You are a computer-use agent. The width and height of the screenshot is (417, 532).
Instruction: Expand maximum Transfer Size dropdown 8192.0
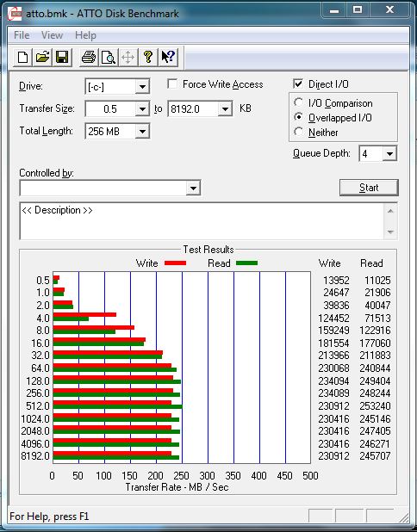(x=225, y=109)
